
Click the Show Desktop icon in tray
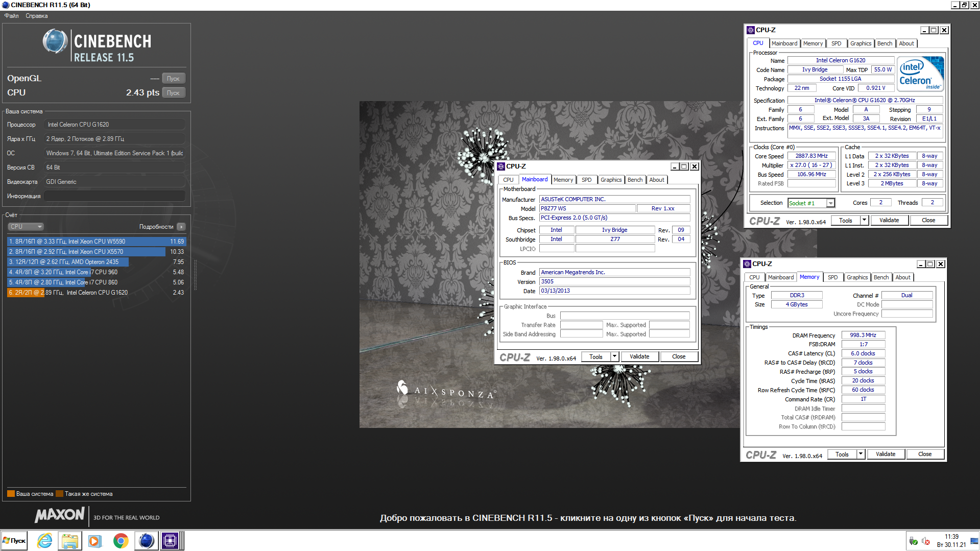coord(975,541)
